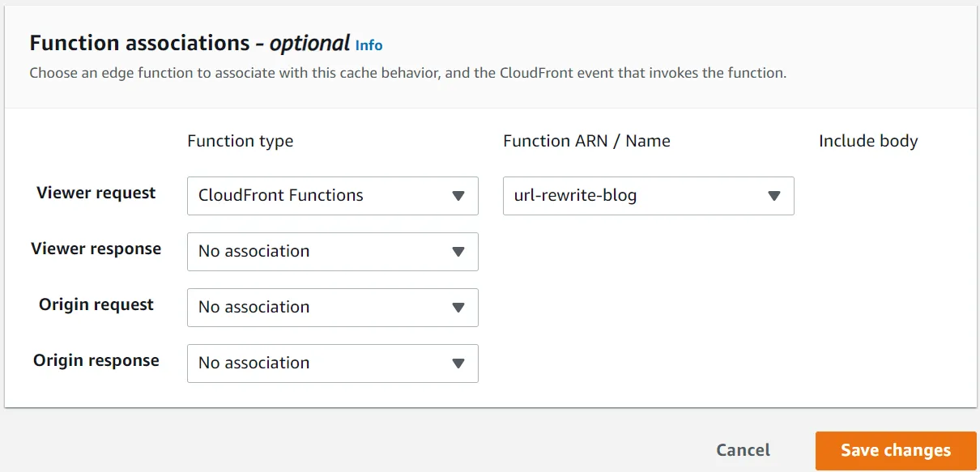This screenshot has height=472, width=980.
Task: Click the Include body column header
Action: click(x=867, y=141)
